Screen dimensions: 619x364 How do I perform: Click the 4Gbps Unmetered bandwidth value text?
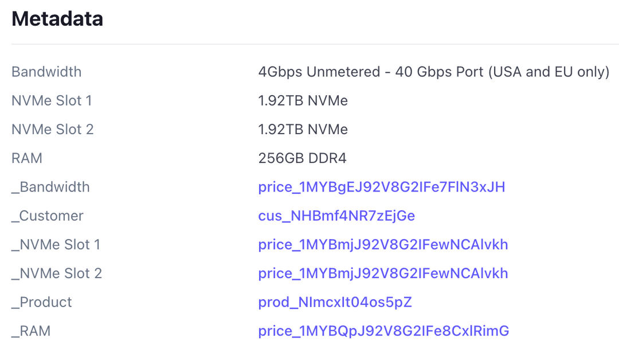(x=433, y=72)
